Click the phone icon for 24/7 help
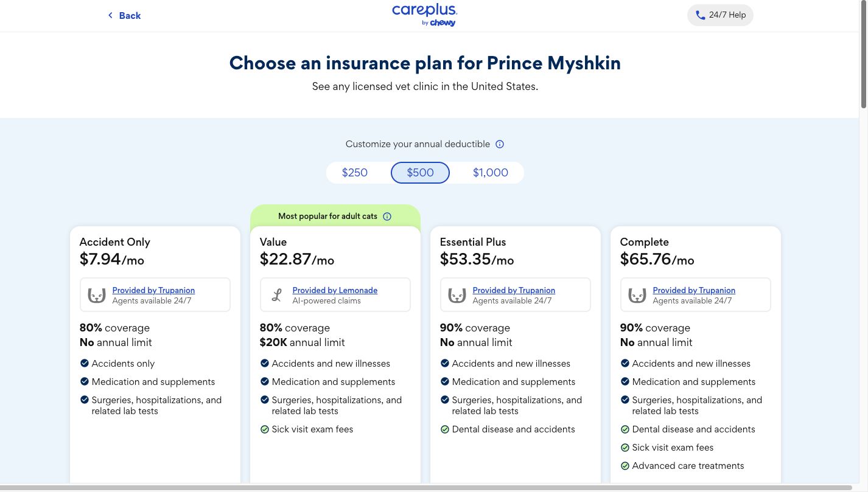 [700, 15]
